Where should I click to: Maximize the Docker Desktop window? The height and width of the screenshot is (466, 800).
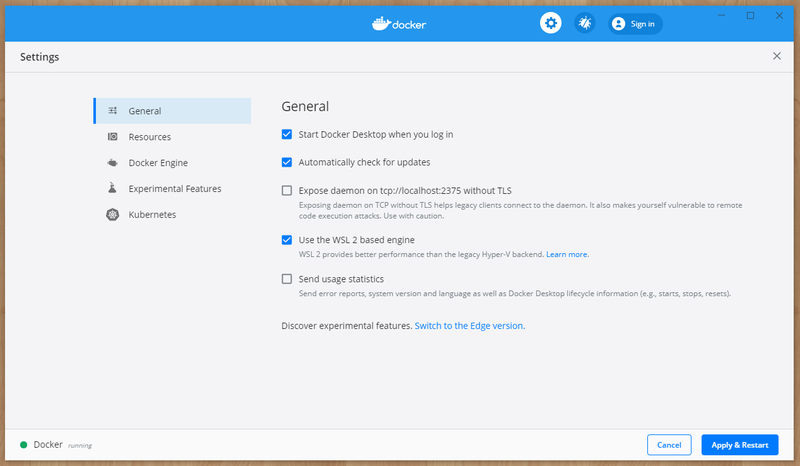[x=751, y=15]
